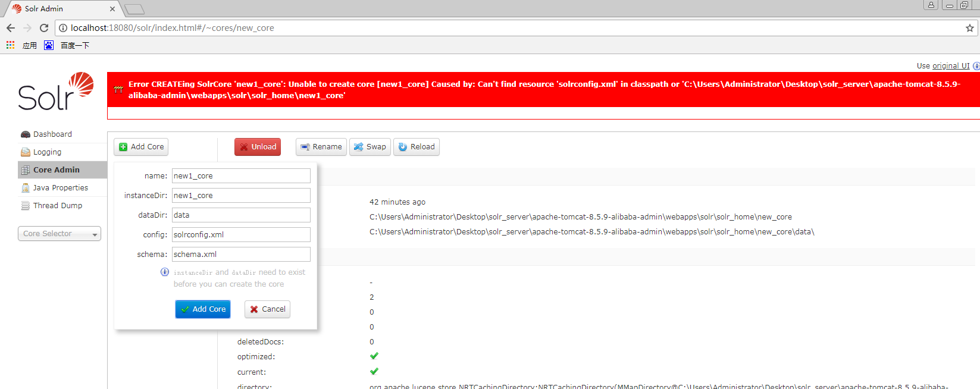Click the Baidu paw favicon in bookmarks

coord(49,45)
